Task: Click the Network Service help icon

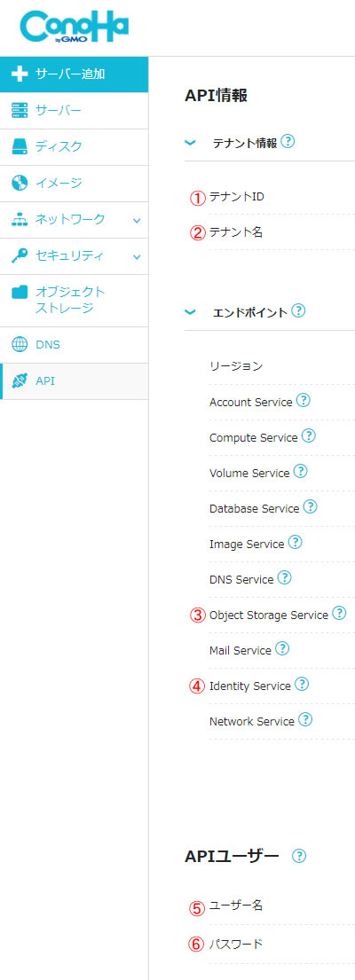Action: pos(305,720)
